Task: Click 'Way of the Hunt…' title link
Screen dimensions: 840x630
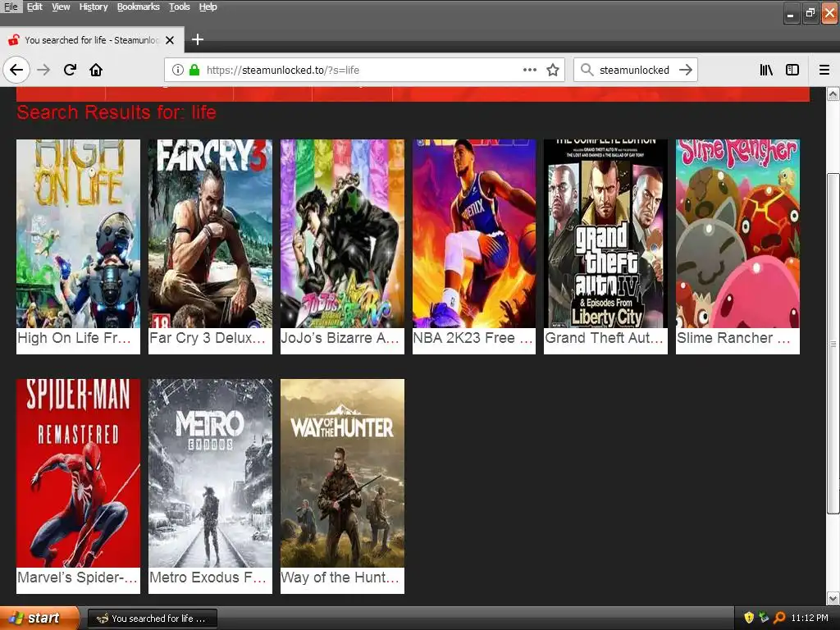Action: 340,577
